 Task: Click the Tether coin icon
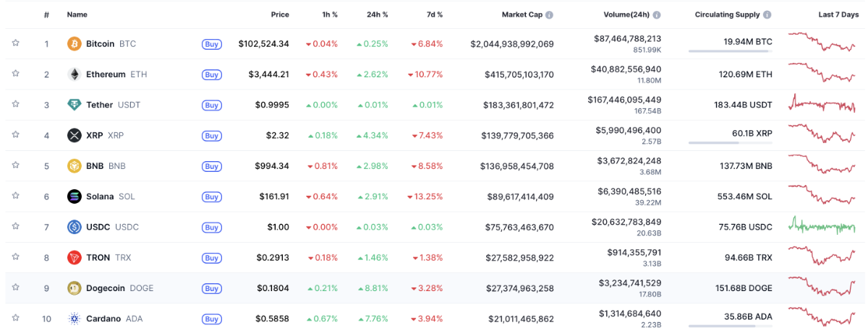click(74, 105)
